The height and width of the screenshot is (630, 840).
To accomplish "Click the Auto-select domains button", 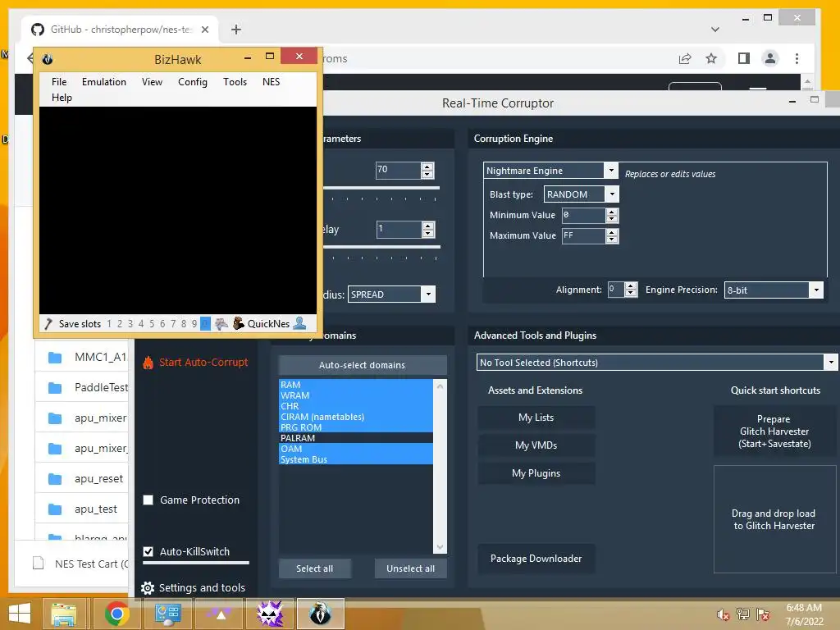I will 363,365.
